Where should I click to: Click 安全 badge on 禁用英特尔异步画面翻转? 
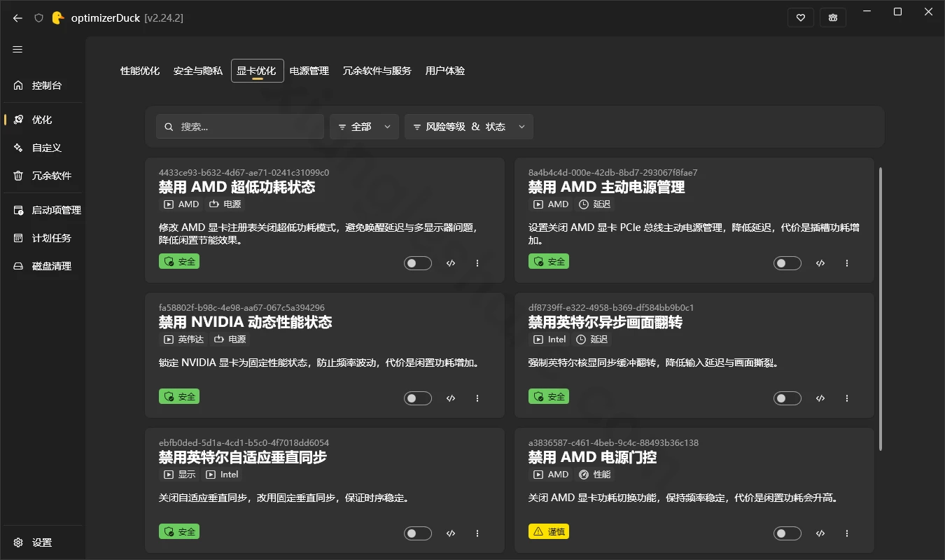click(x=549, y=397)
